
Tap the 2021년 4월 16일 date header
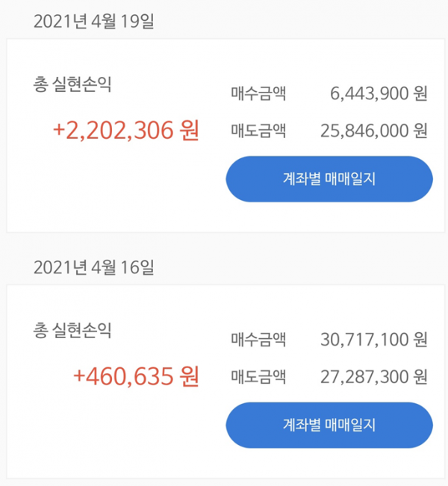coord(93,267)
